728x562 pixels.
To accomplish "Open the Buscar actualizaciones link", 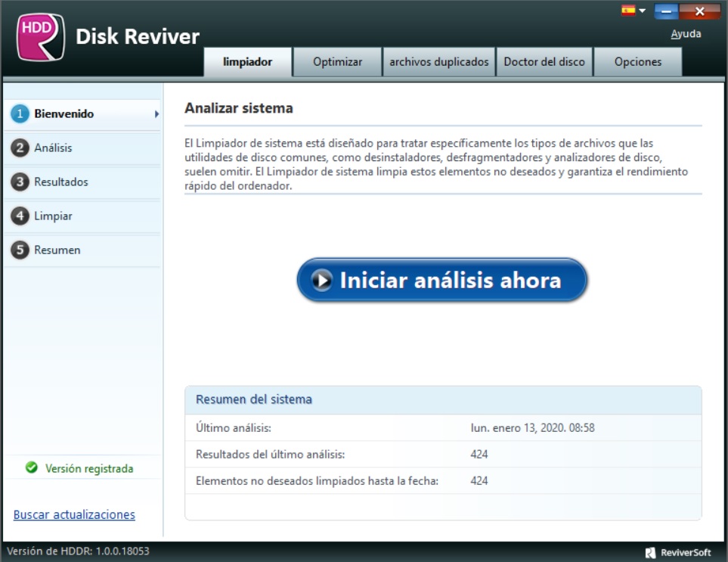I will coord(74,514).
